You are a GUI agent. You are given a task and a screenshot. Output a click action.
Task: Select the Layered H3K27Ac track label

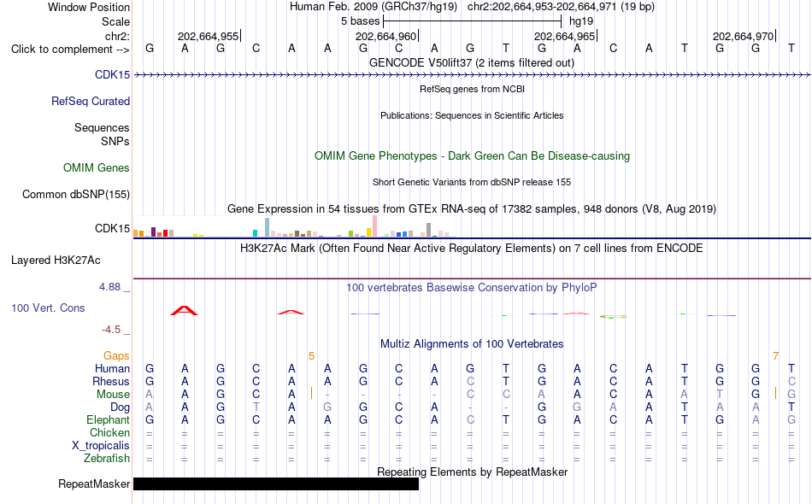click(56, 260)
